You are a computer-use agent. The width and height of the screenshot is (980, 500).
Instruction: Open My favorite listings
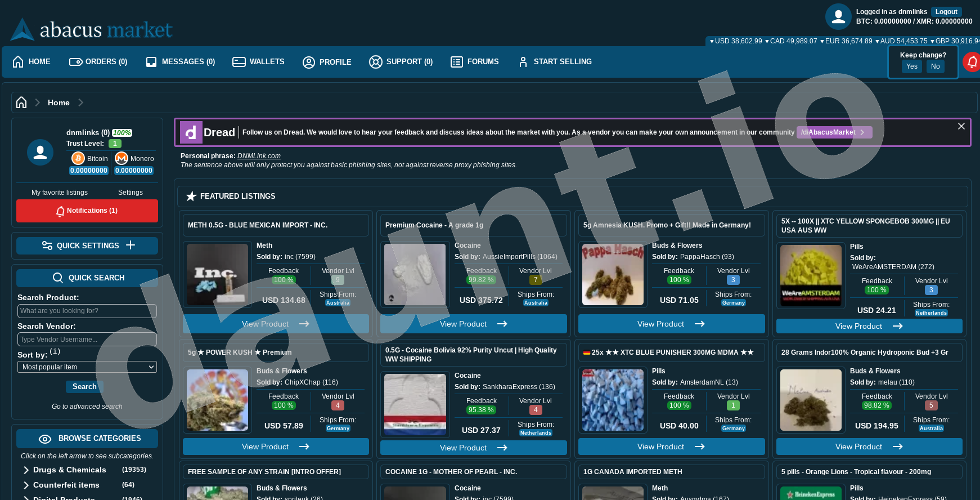(x=60, y=193)
